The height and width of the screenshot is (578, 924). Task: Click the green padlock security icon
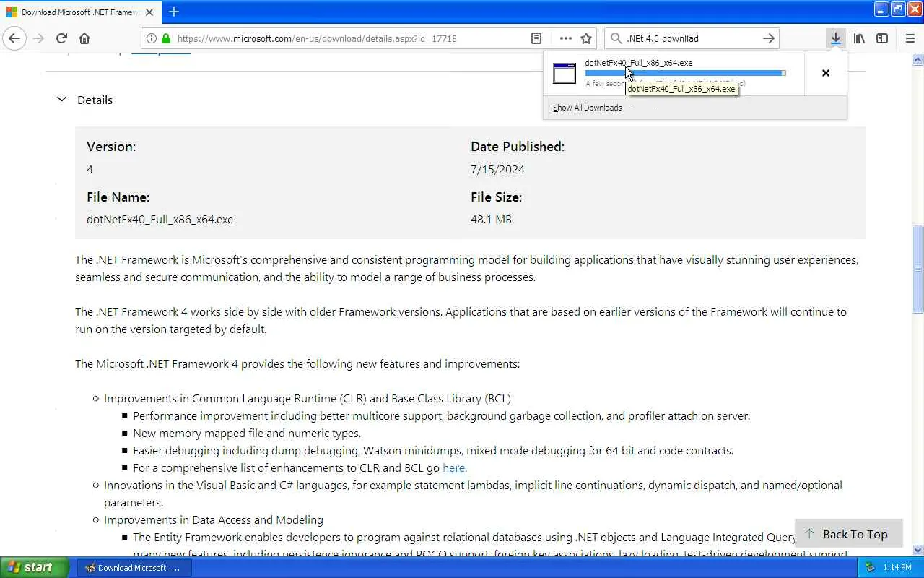[x=166, y=38]
